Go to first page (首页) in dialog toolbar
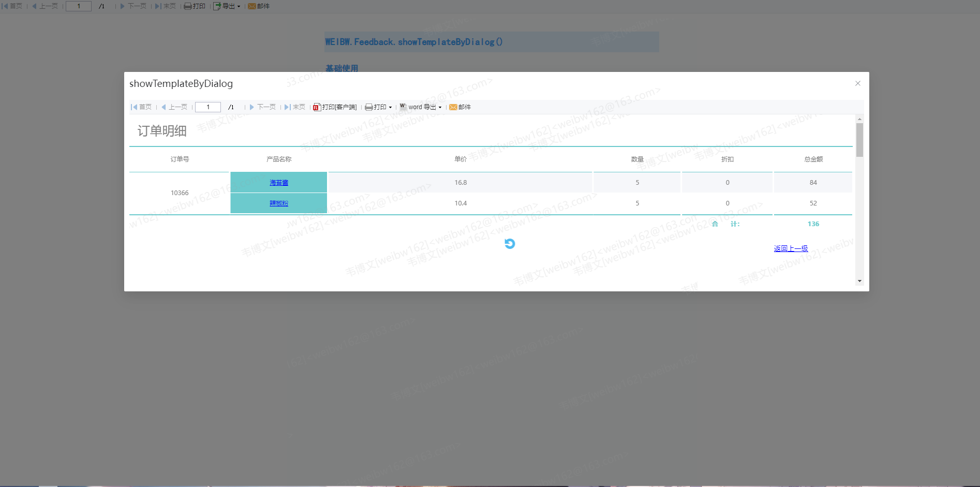980x487 pixels. click(141, 107)
